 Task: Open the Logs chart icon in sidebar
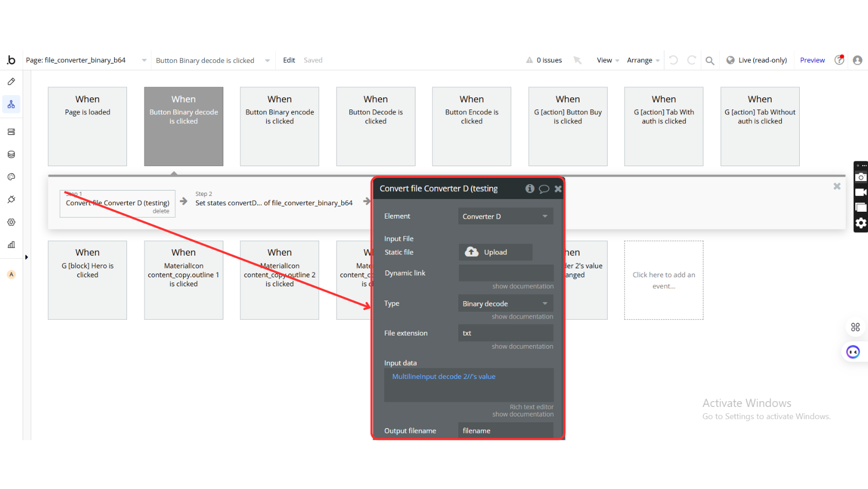[11, 245]
